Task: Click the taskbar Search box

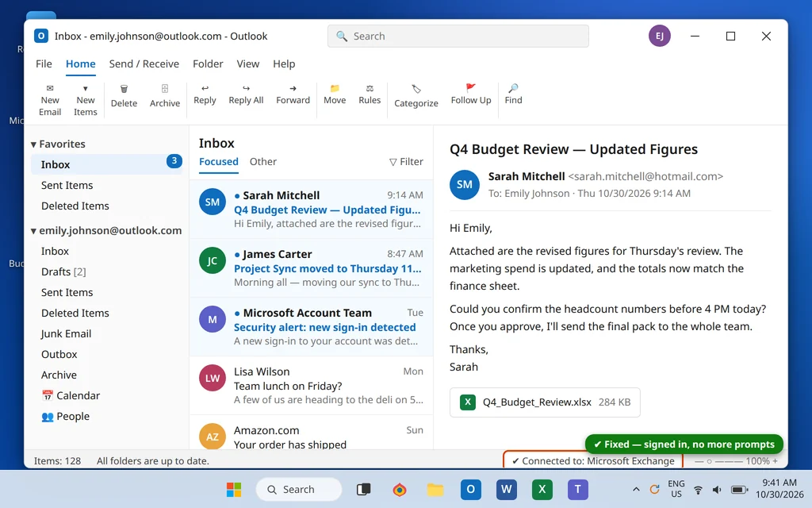Action: click(x=299, y=489)
